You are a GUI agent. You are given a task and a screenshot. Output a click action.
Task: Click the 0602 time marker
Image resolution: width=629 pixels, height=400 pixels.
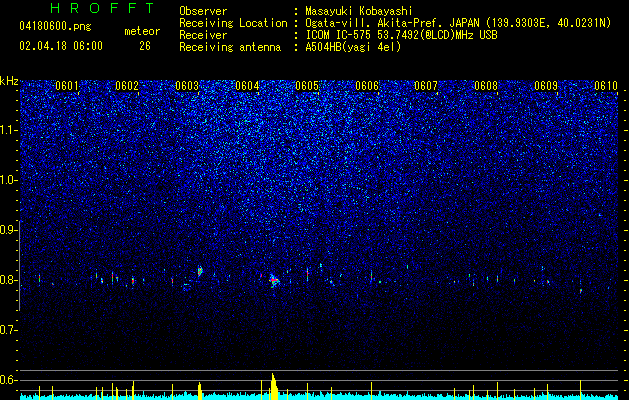coord(127,86)
